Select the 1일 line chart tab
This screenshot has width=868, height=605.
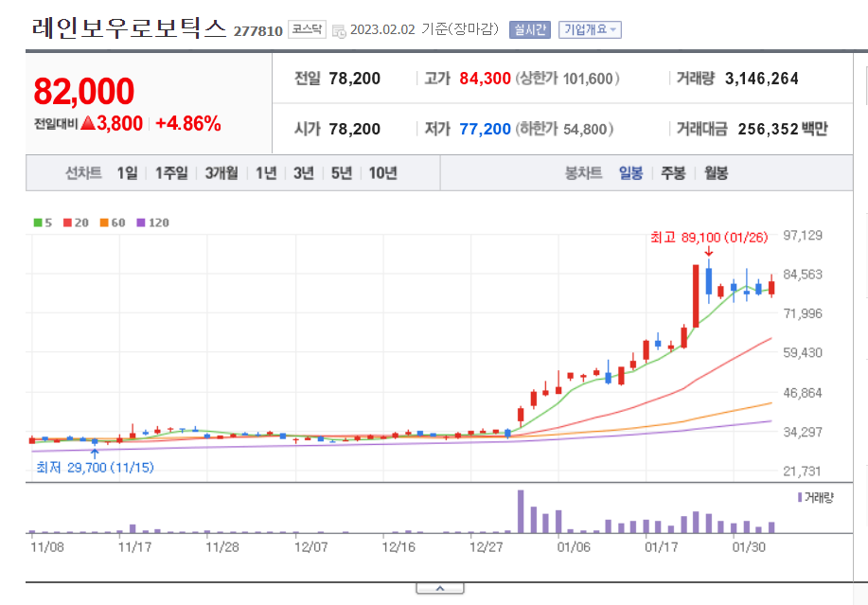tap(127, 173)
